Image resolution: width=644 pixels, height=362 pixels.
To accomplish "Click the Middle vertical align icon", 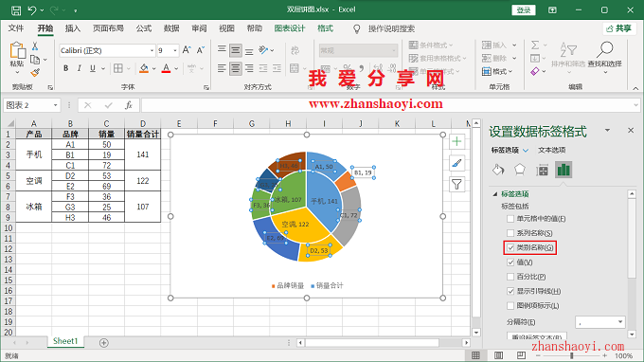I will [235, 50].
